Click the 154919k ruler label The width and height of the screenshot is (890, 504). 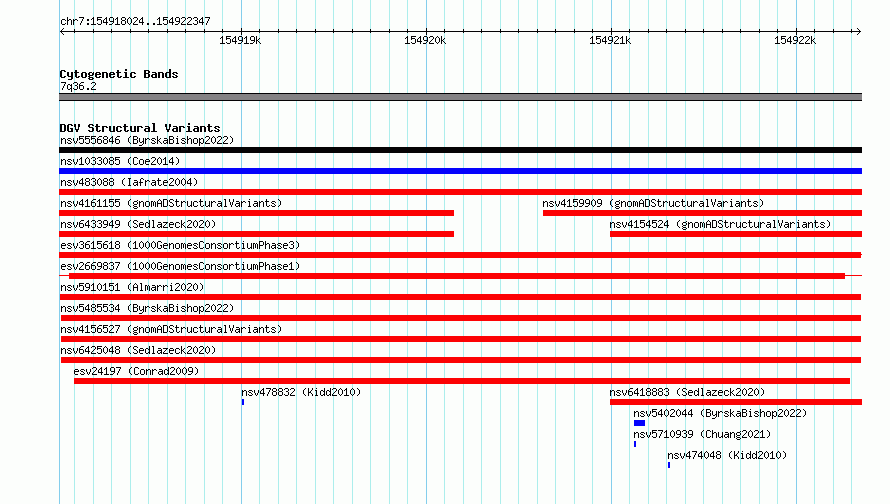240,40
